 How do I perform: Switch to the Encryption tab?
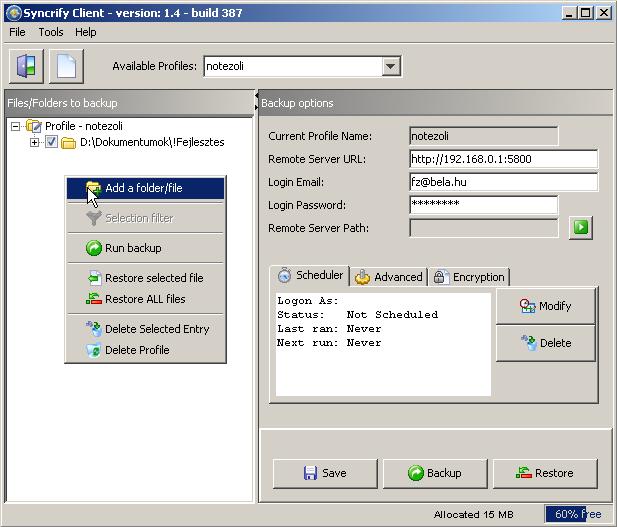[x=469, y=277]
